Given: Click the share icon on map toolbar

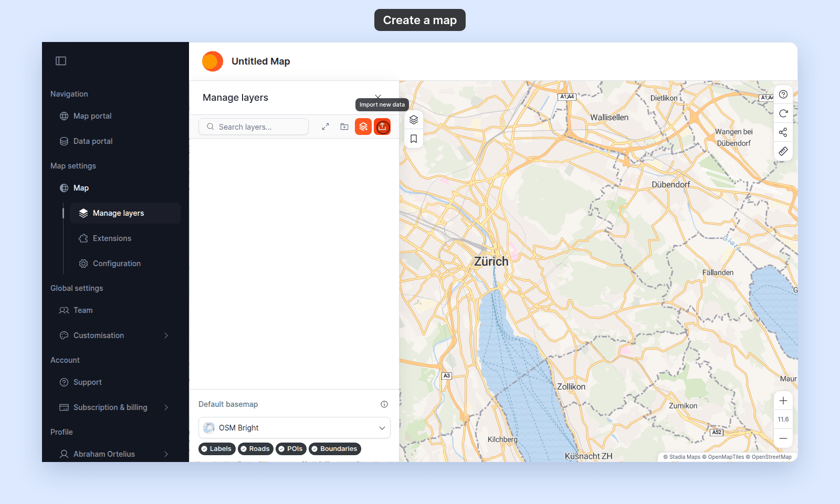Looking at the screenshot, I should click(x=783, y=132).
